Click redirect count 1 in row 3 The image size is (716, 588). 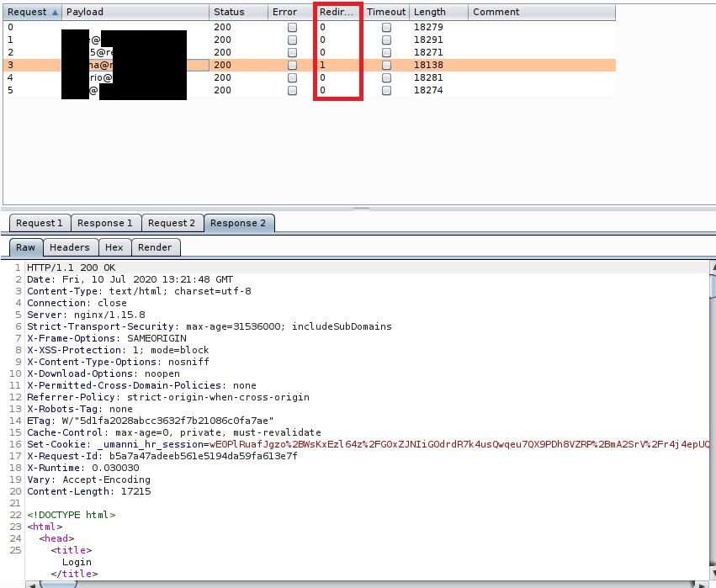(x=323, y=66)
